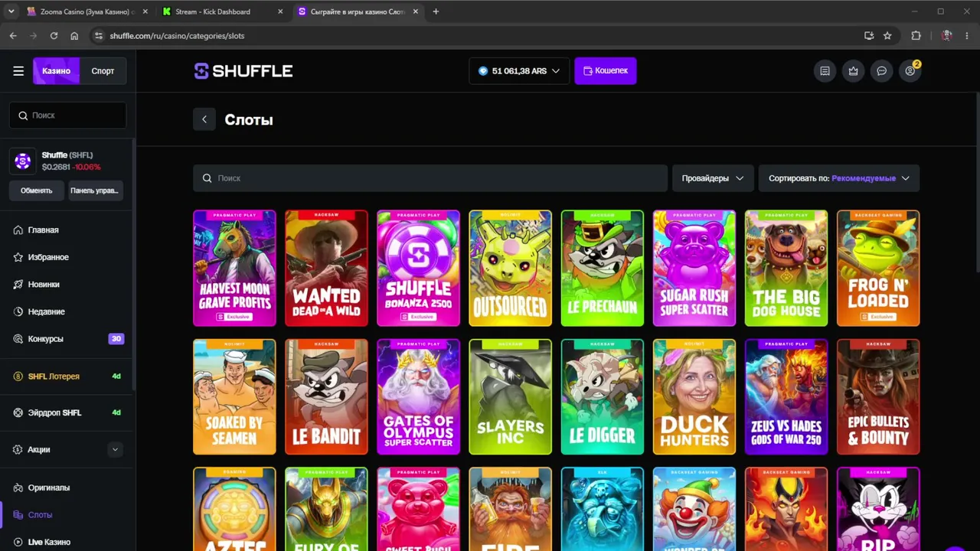Click the Shuffle SHFL token coin icon

click(23, 161)
